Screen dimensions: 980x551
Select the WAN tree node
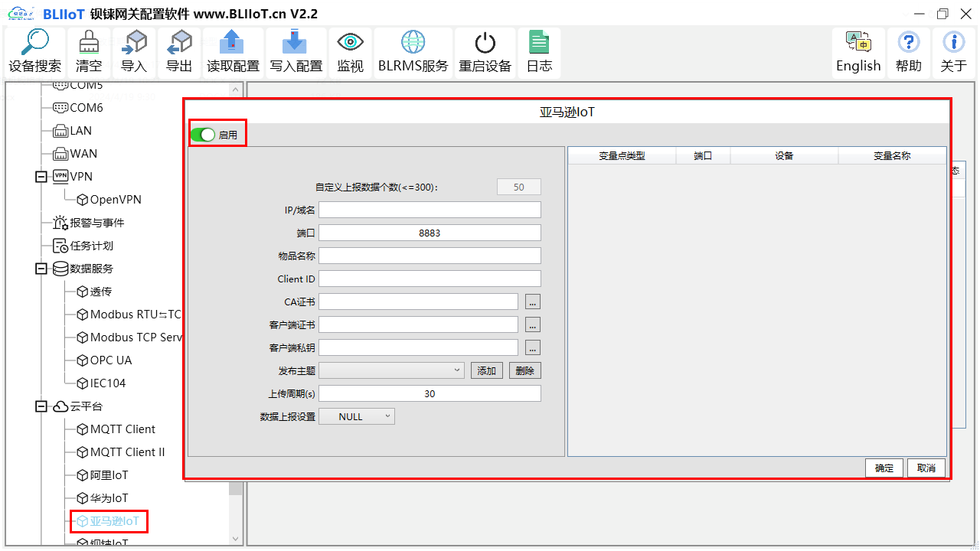(x=75, y=154)
